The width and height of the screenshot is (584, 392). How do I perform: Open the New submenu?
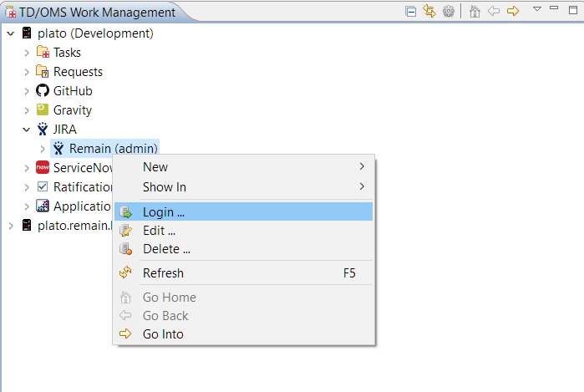[x=155, y=167]
